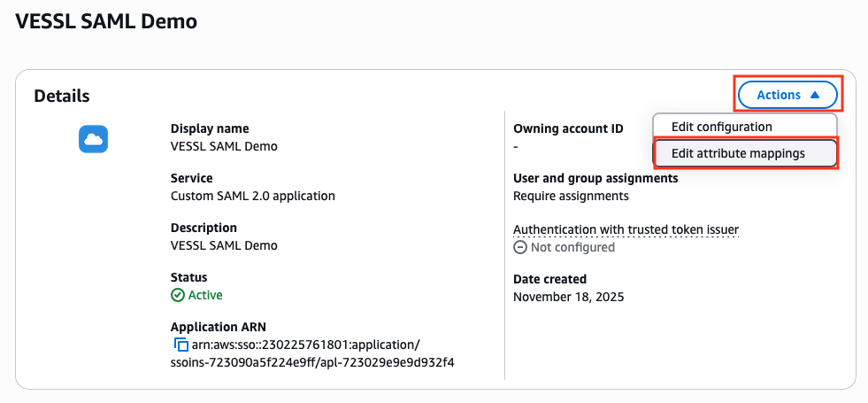Click the triangle arrow on Actions
The width and height of the screenshot is (868, 403).
coord(815,95)
